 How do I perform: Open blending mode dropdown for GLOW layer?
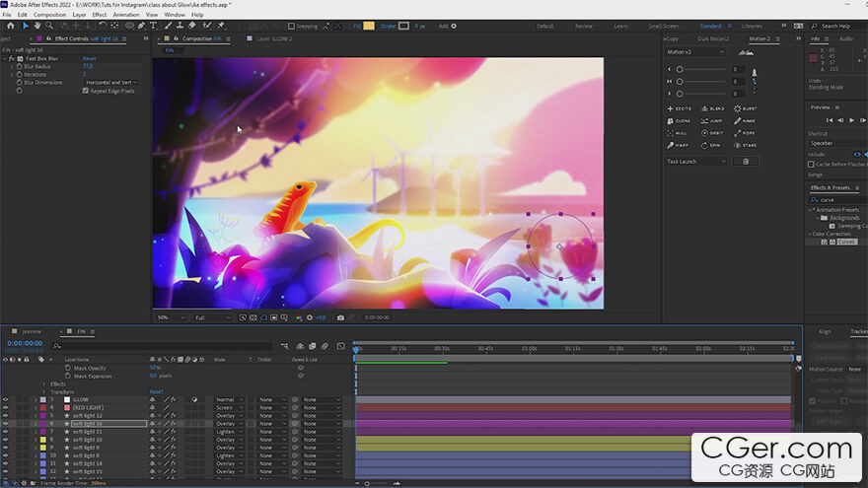pos(229,399)
